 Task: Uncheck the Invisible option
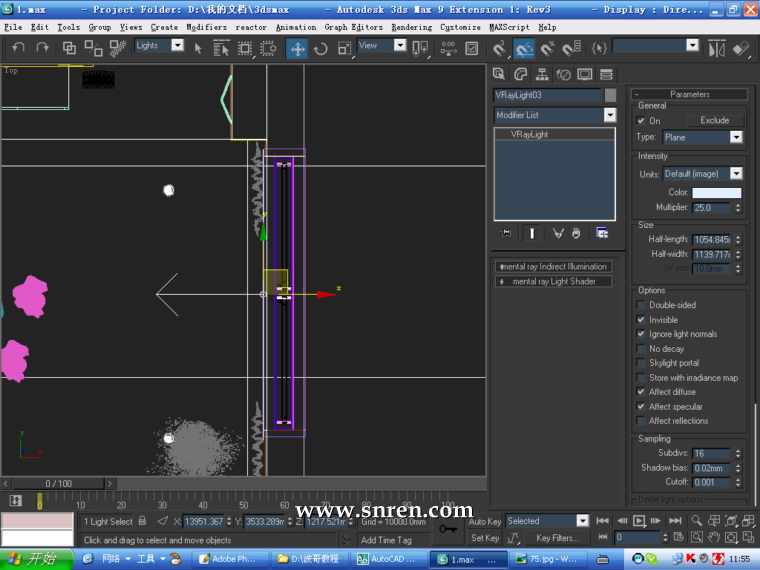click(x=641, y=320)
